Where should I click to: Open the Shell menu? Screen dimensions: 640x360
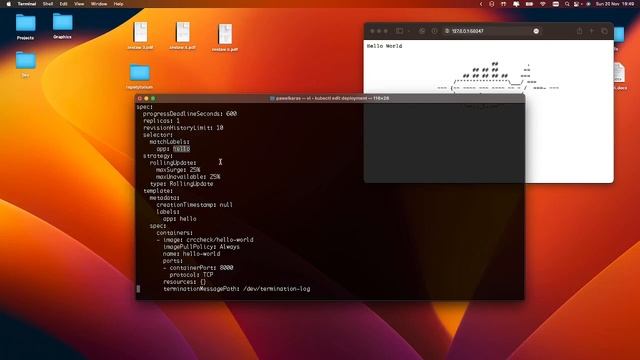pos(48,4)
